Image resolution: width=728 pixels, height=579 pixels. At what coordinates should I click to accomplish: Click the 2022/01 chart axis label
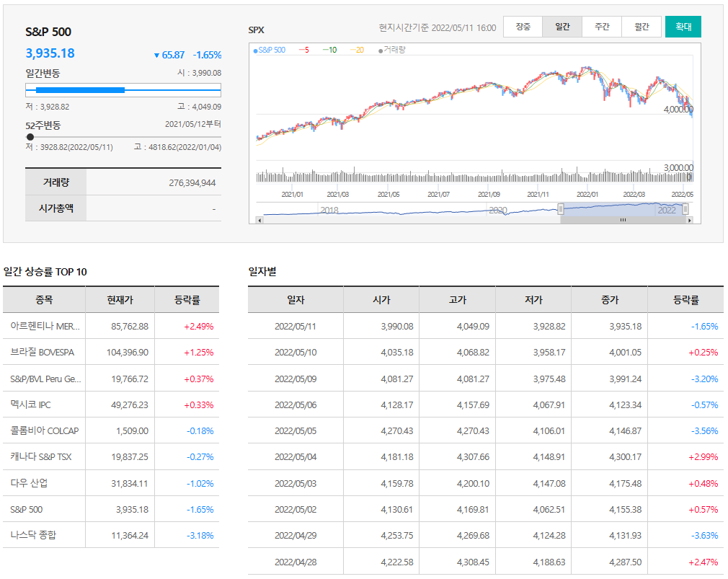point(587,194)
